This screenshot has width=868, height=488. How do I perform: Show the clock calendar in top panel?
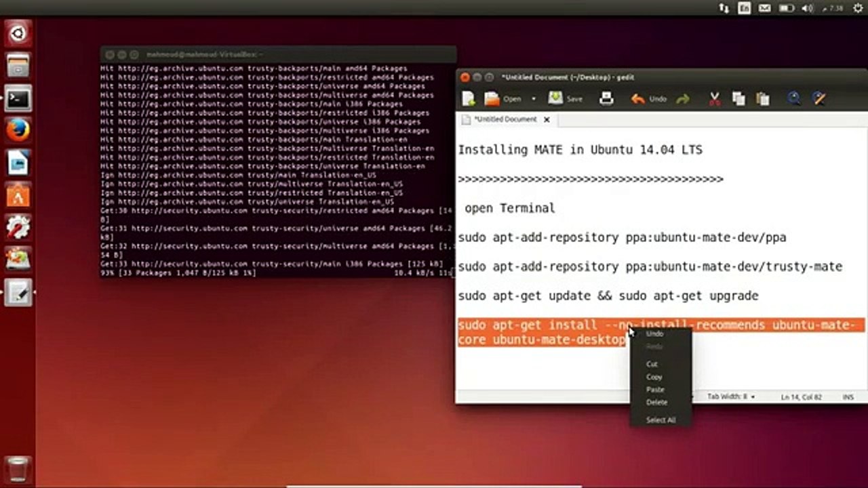click(832, 8)
